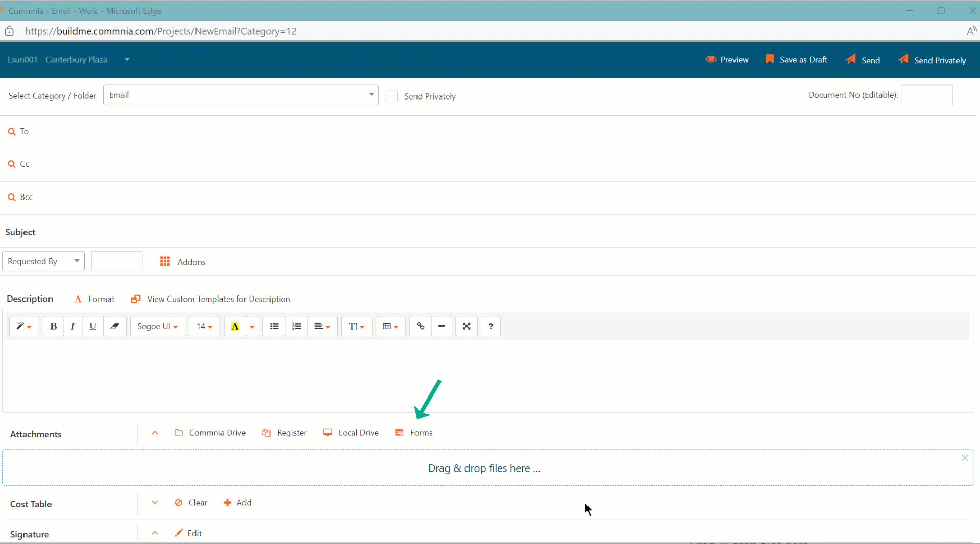This screenshot has width=980, height=544.
Task: Open the Requested By dropdown
Action: pos(43,261)
